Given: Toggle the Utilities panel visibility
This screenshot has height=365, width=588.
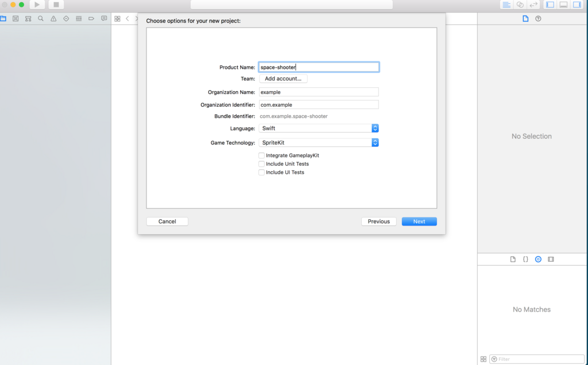Looking at the screenshot, I should 577,5.
